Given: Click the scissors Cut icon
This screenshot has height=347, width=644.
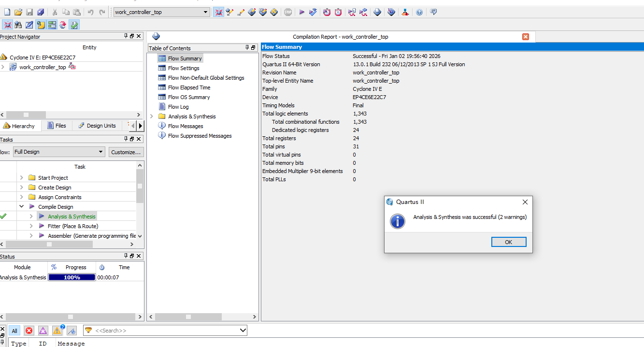Looking at the screenshot, I should 55,12.
